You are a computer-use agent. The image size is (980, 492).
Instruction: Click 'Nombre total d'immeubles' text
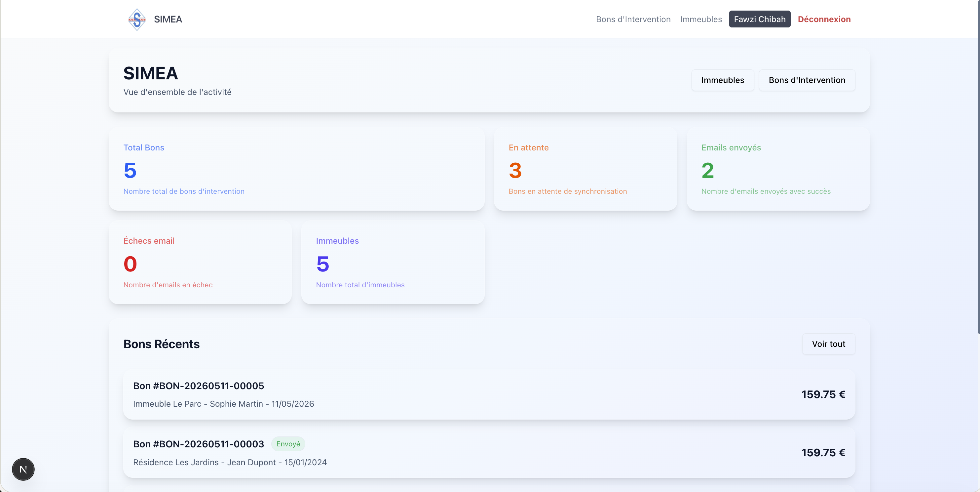360,285
